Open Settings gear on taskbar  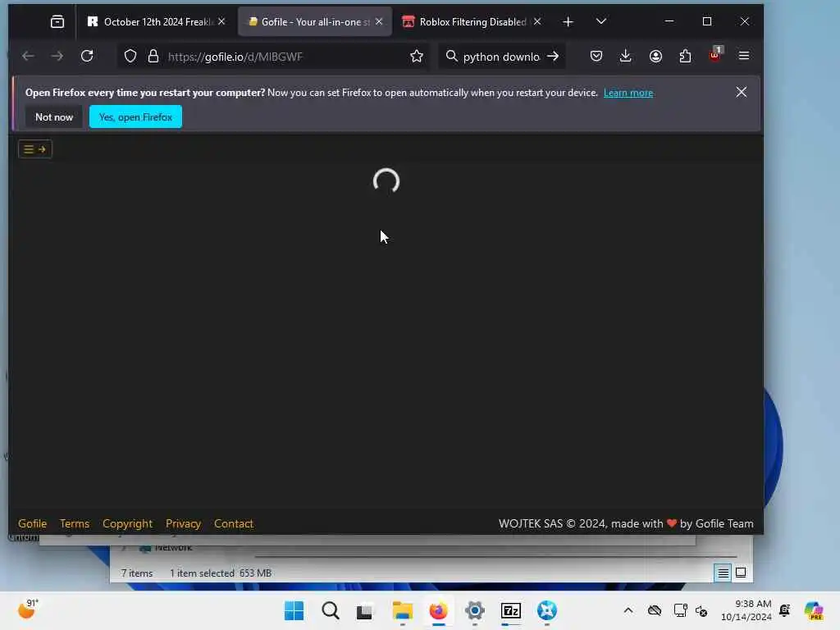tap(475, 610)
